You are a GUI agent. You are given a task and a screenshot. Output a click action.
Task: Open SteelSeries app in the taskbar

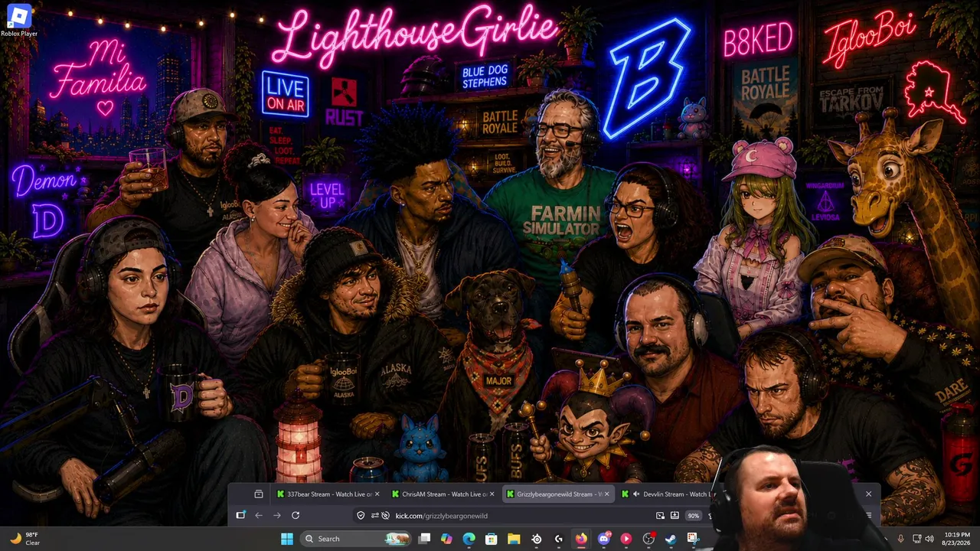[537, 539]
